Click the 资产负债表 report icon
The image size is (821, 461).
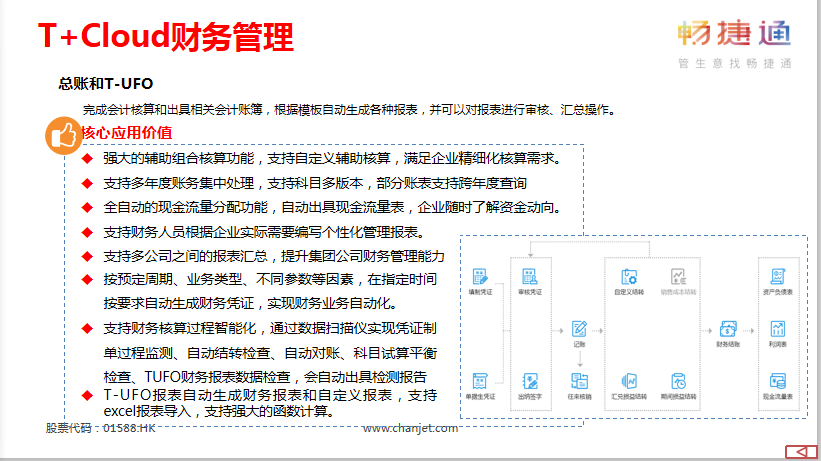[x=778, y=277]
